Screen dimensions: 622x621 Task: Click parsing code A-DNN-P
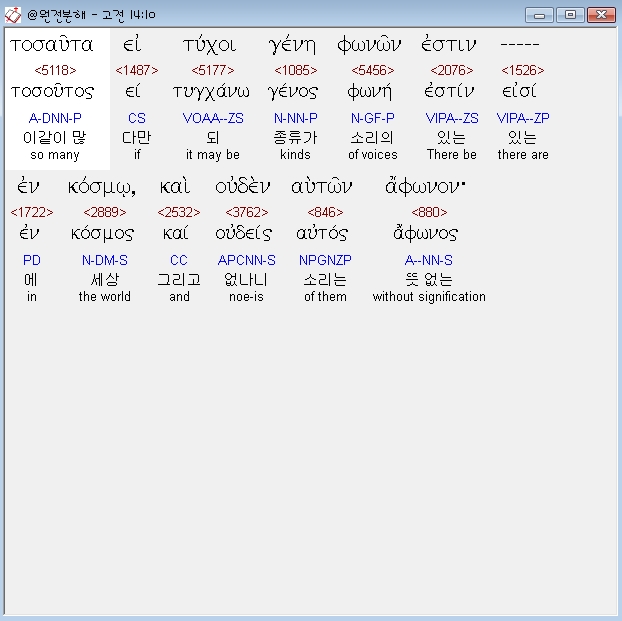(x=55, y=118)
